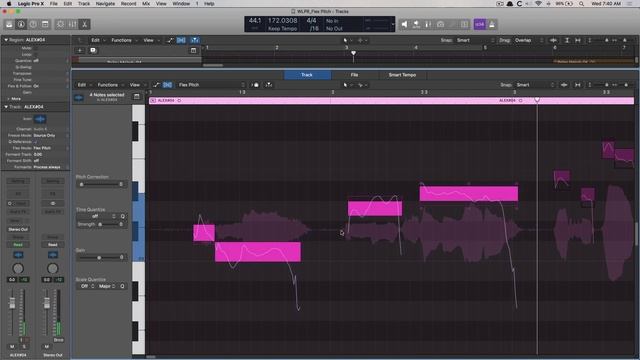
Task: Click the track icon waveform in inspector
Action: [x=40, y=119]
